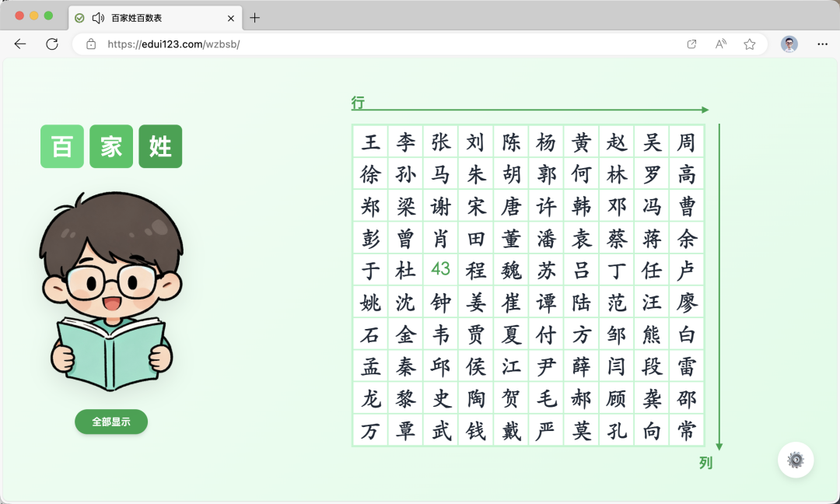The image size is (840, 504).
Task: Add the page to favorites via star icon
Action: pyautogui.click(x=749, y=44)
